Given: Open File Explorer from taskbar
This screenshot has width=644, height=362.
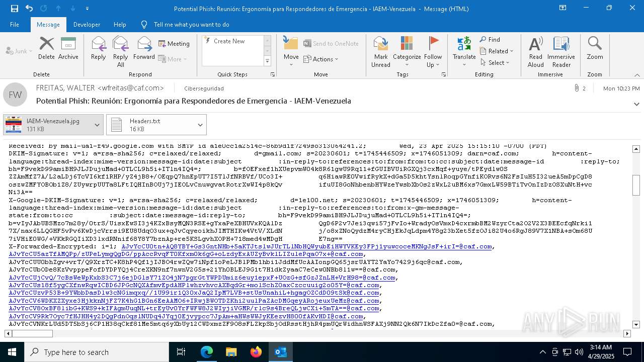Looking at the screenshot, I should pos(231,352).
